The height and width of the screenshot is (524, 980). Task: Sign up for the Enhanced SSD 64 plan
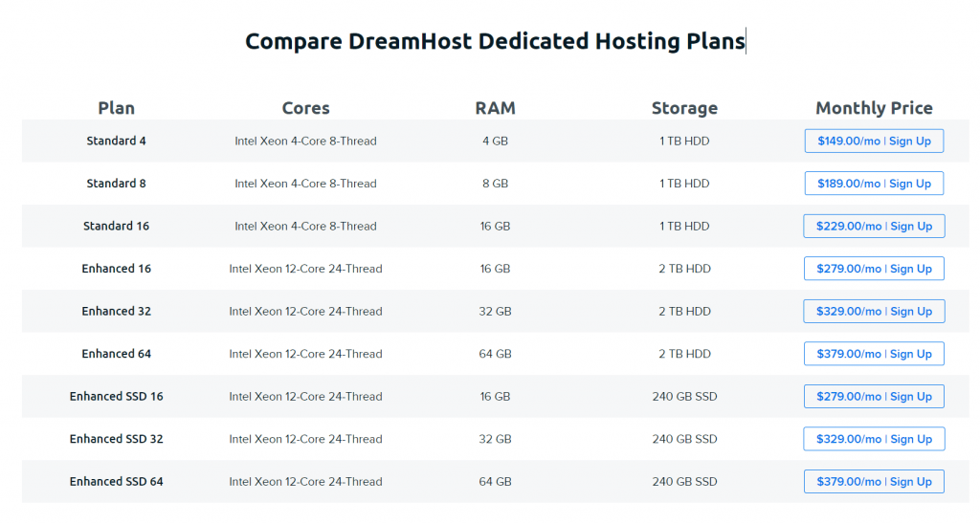[x=874, y=482]
